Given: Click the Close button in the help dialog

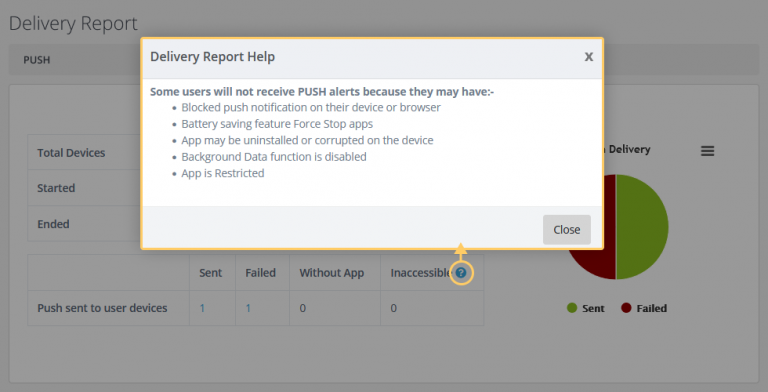Looking at the screenshot, I should point(567,229).
